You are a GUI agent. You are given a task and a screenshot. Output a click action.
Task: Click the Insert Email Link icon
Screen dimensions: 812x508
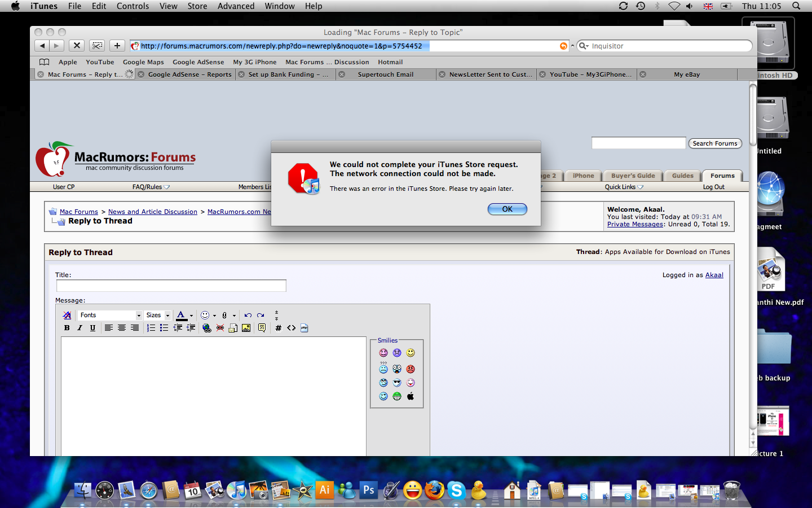pos(233,328)
